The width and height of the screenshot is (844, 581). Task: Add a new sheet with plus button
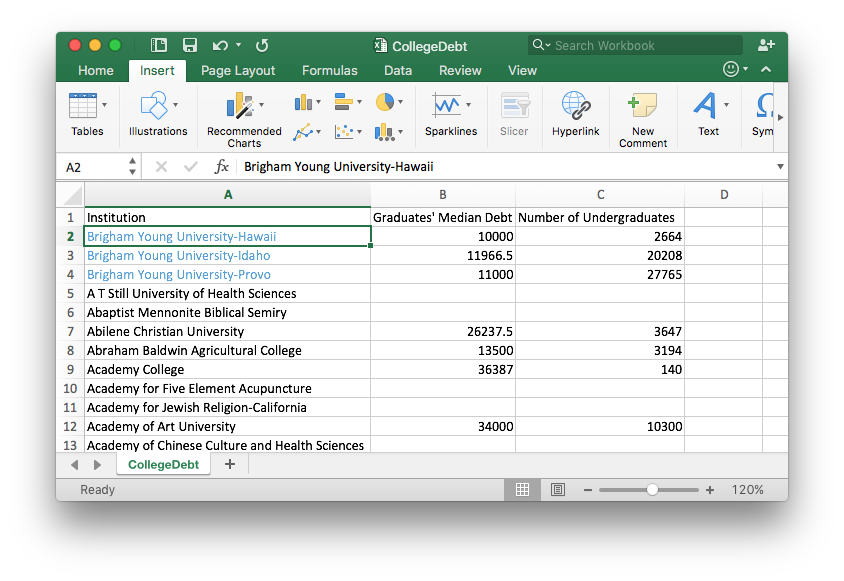tap(230, 464)
